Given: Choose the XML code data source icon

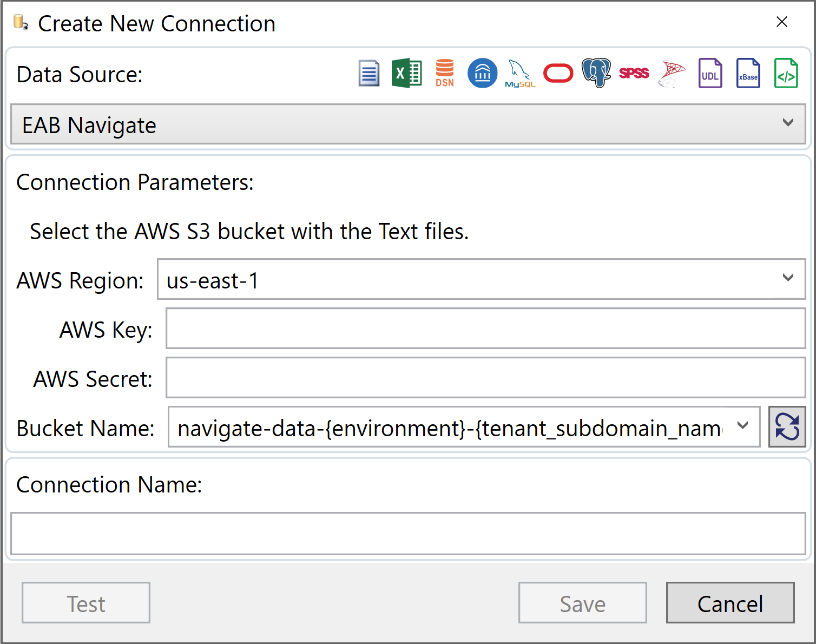Looking at the screenshot, I should (x=786, y=73).
